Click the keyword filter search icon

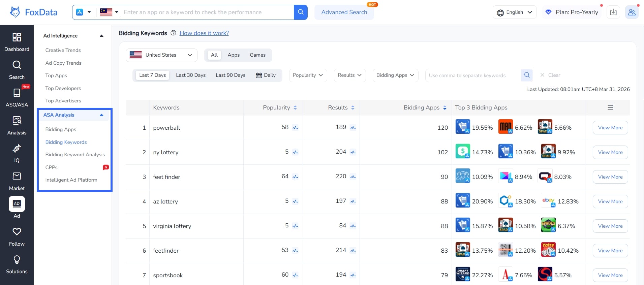point(527,75)
